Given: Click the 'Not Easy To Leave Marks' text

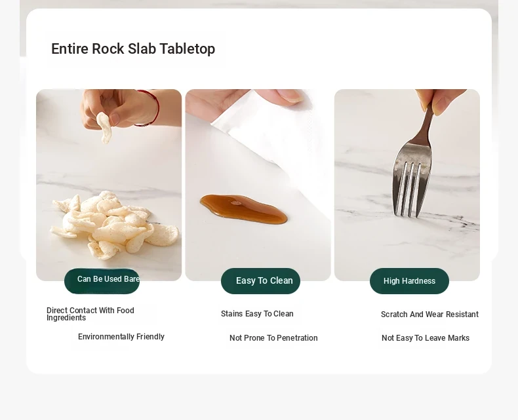Looking at the screenshot, I should [426, 338].
